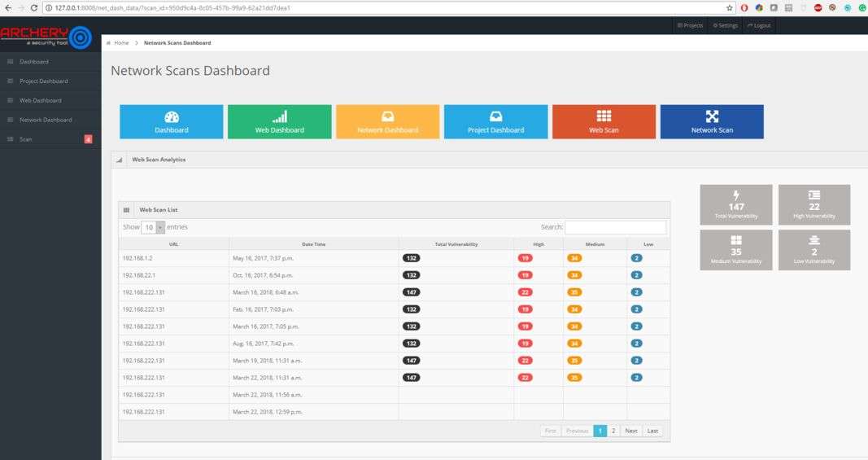Image resolution: width=868 pixels, height=460 pixels.
Task: Click the Archery logo in the header
Action: point(46,36)
